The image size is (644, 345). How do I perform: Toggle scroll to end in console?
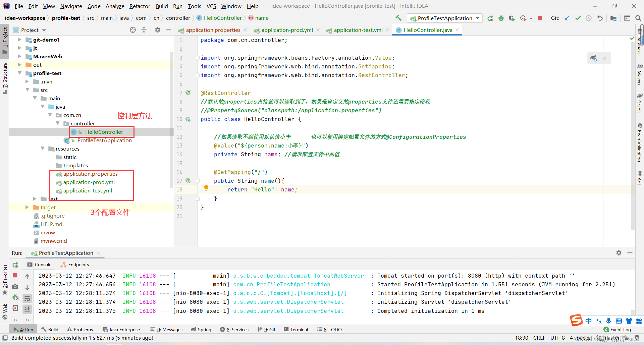click(27, 309)
